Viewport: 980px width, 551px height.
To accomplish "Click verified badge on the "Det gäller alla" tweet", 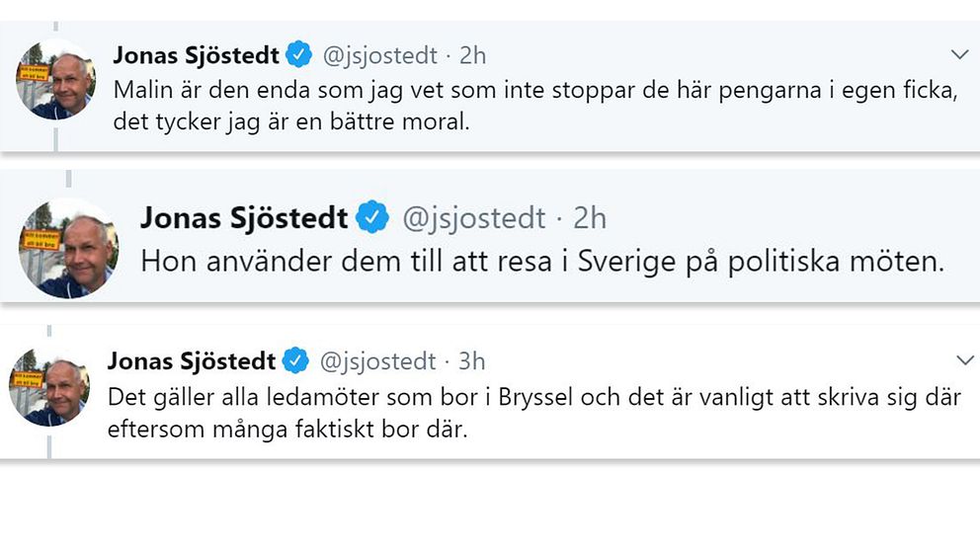I will tap(295, 361).
